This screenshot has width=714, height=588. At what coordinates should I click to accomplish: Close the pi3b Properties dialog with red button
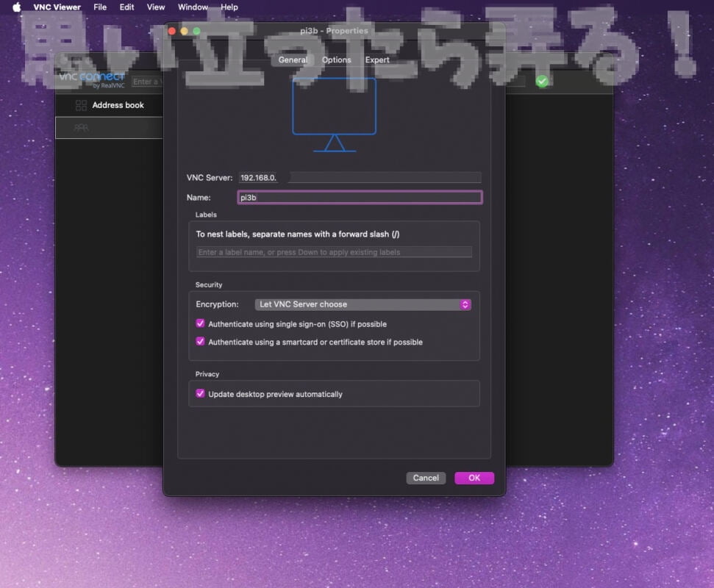pyautogui.click(x=172, y=31)
